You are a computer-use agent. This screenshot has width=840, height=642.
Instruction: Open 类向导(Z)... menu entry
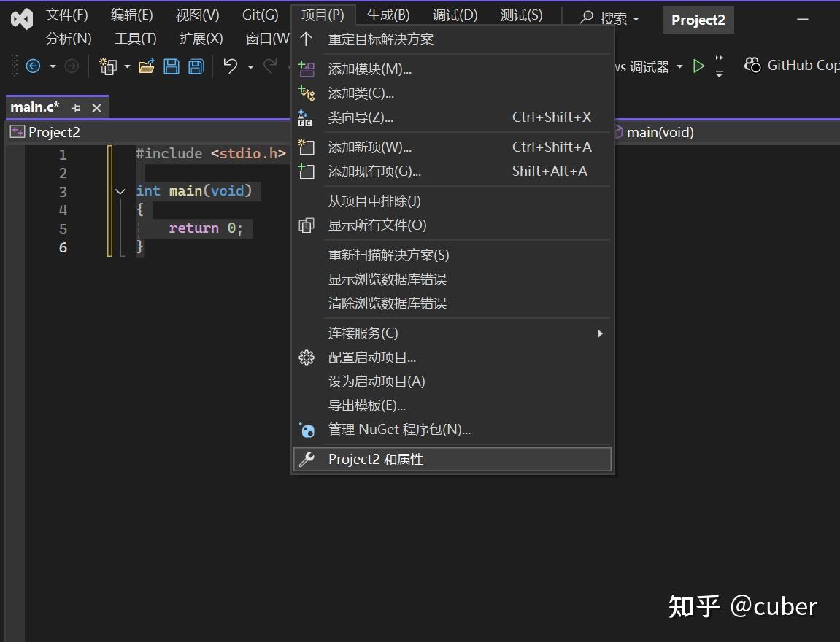[452, 117]
